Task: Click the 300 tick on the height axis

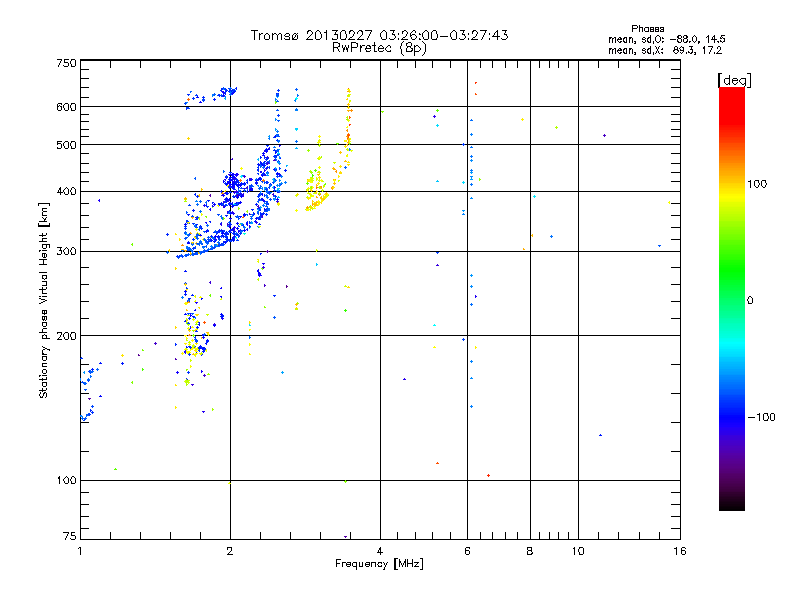Action: [x=66, y=251]
